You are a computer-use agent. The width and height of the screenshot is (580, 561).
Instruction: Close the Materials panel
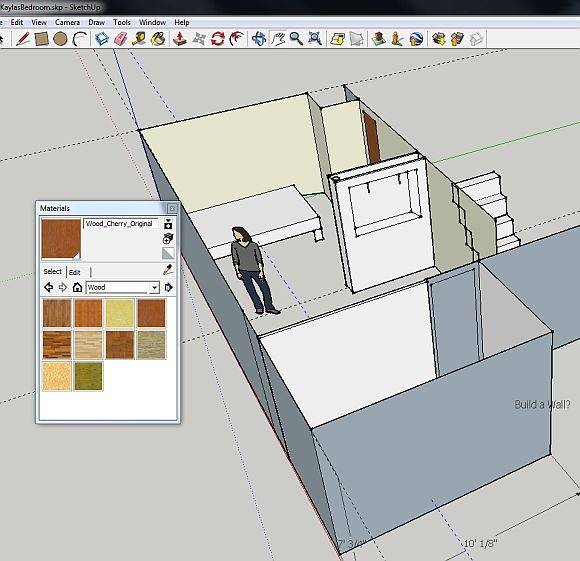point(172,209)
